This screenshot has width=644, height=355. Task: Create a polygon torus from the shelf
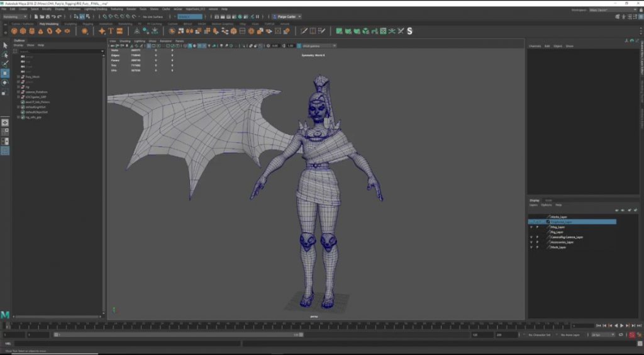coord(49,31)
